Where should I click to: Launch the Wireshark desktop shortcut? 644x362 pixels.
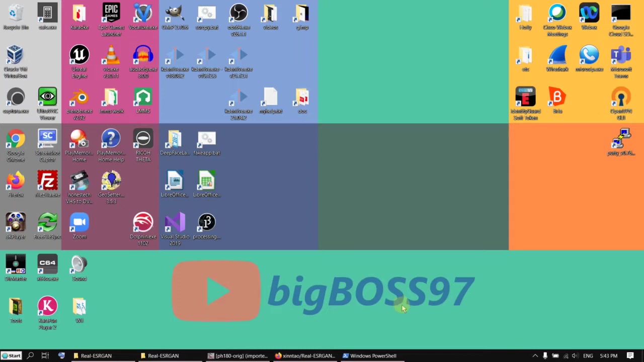coord(557,59)
